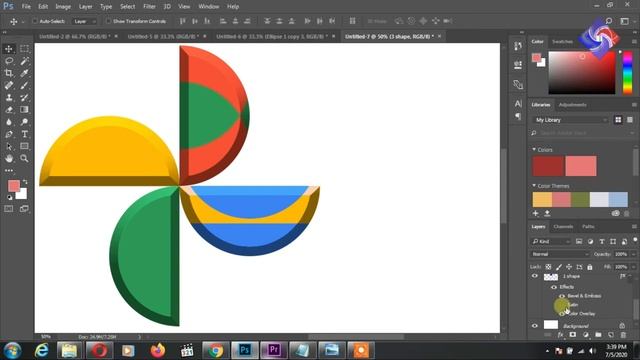Swap foreground and background colors
Viewport: 640px width, 360px height.
[25, 182]
